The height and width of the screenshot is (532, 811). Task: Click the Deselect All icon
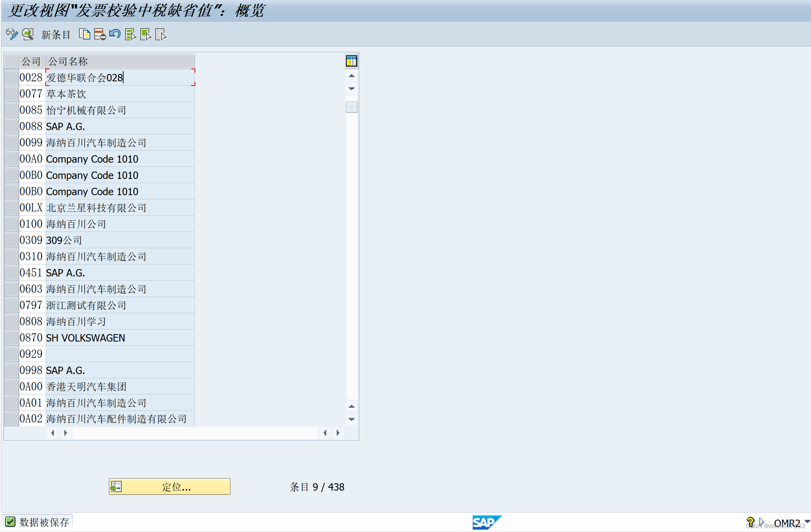(161, 34)
